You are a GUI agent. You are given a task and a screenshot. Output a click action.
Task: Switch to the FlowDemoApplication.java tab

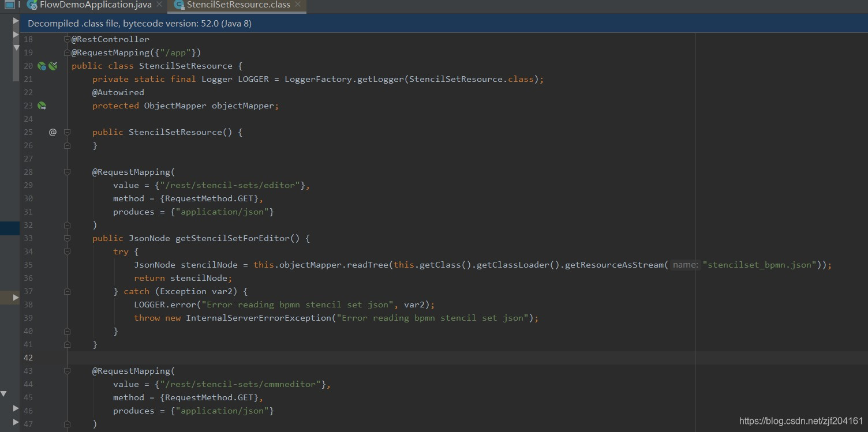[x=95, y=5]
